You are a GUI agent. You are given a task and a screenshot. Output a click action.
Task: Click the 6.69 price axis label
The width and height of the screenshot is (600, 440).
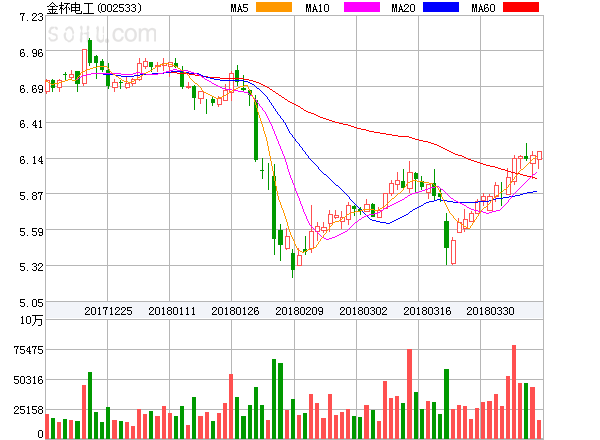tap(31, 89)
